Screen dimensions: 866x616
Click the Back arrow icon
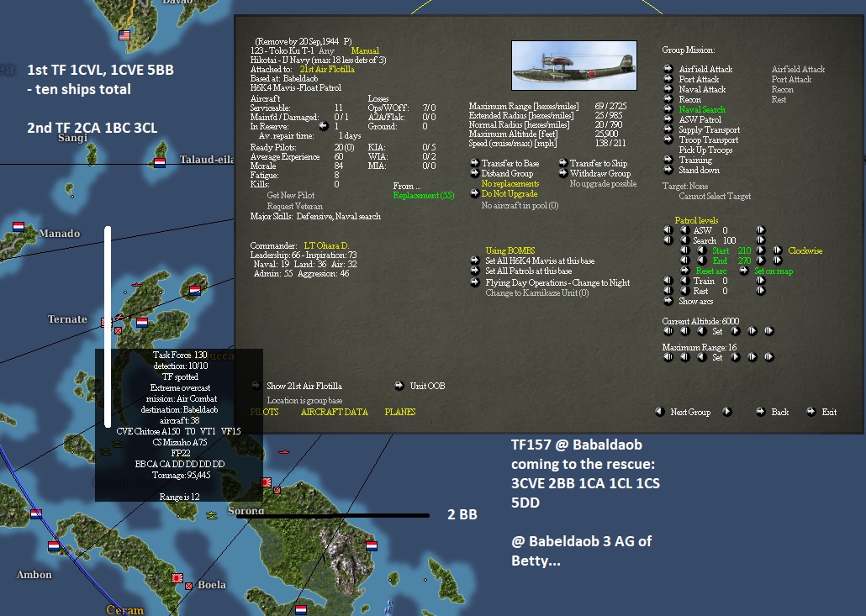(761, 411)
